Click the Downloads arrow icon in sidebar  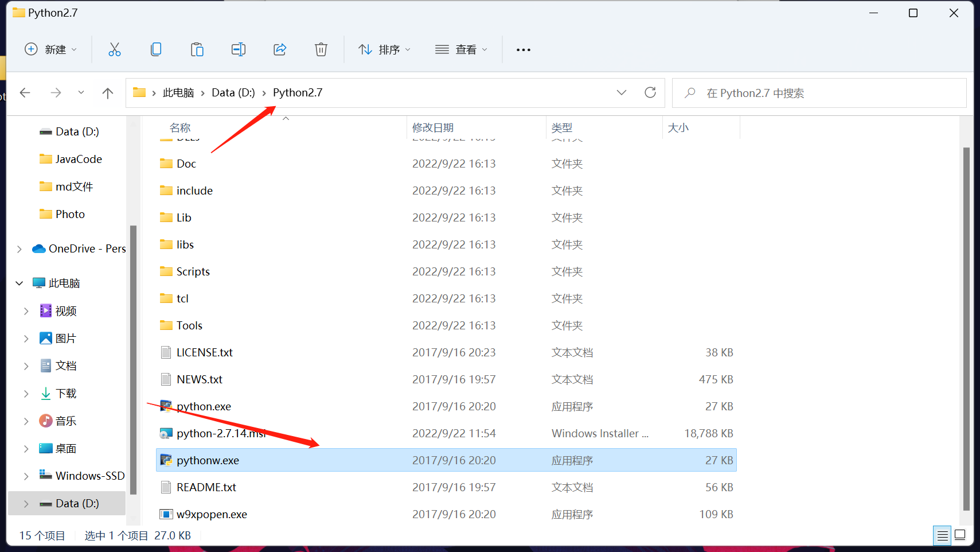click(46, 393)
